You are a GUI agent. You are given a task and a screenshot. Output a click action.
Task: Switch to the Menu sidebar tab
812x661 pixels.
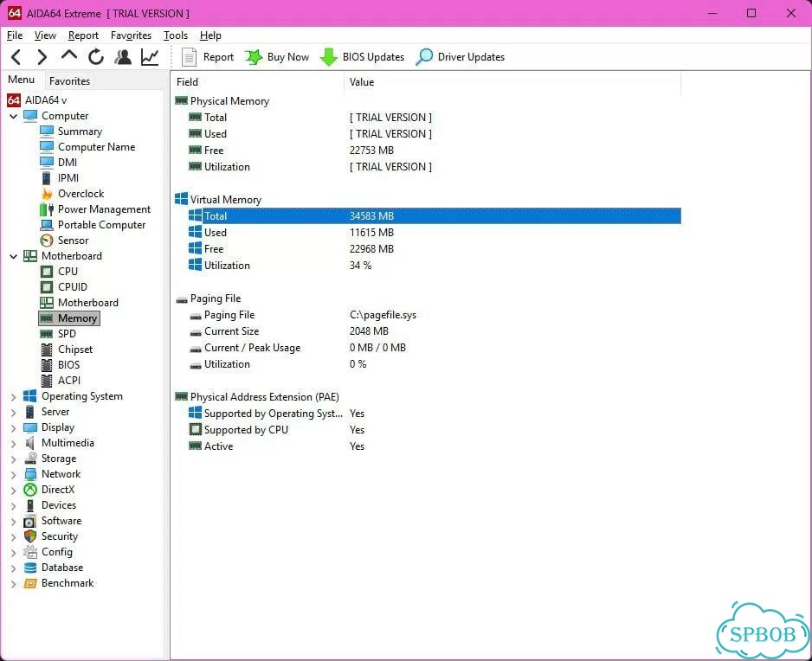[22, 80]
